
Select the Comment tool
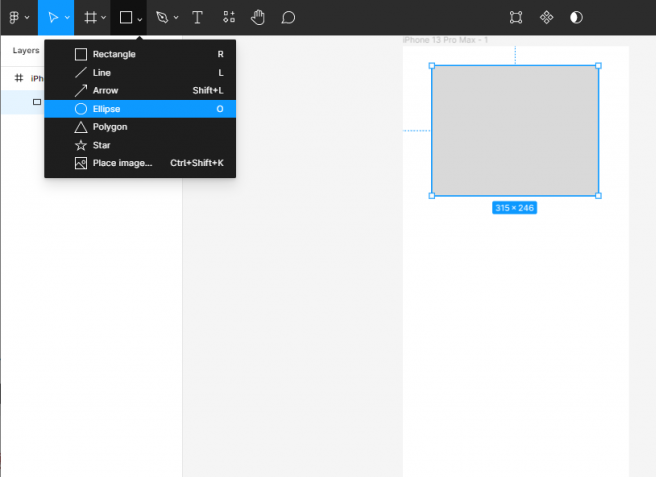tap(288, 17)
